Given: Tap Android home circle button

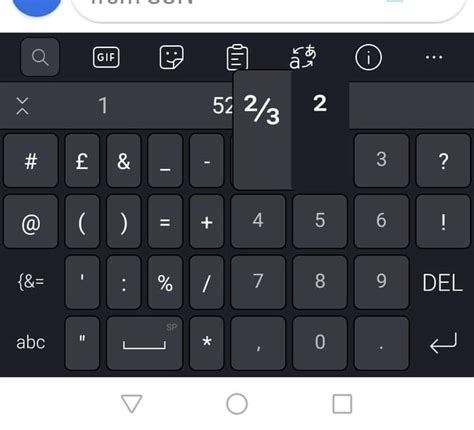Looking at the screenshot, I should 237,404.
